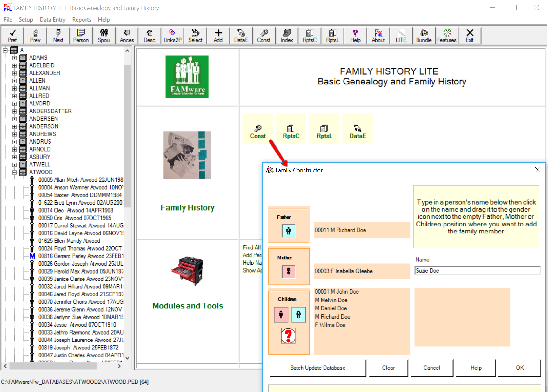Click father entry 00011:M Richard Doe
The width and height of the screenshot is (548, 392).
(362, 230)
